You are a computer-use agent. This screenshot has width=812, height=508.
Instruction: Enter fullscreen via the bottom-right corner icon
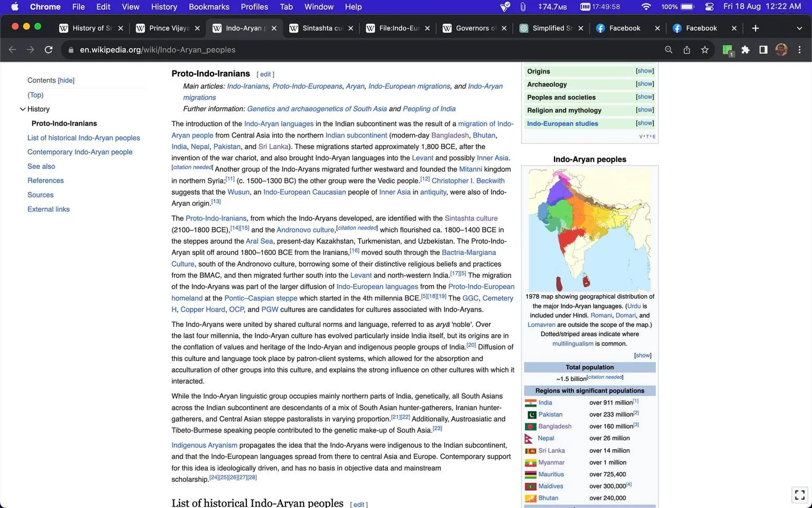(800, 495)
